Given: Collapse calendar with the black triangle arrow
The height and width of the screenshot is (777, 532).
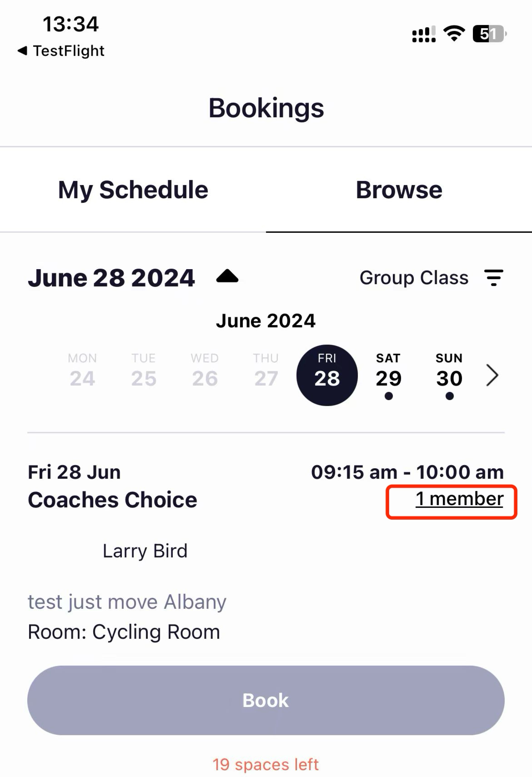Looking at the screenshot, I should (x=227, y=276).
